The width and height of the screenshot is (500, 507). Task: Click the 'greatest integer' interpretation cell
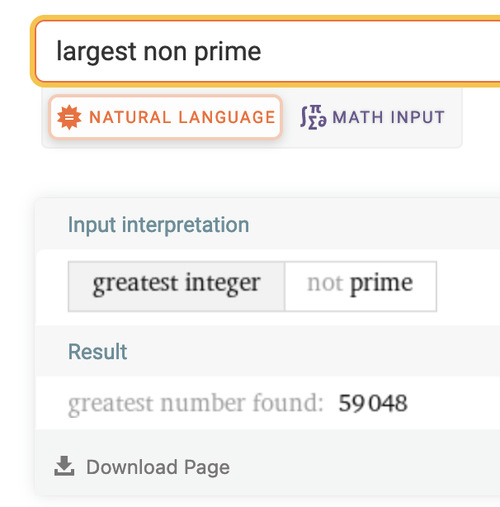[x=176, y=286]
